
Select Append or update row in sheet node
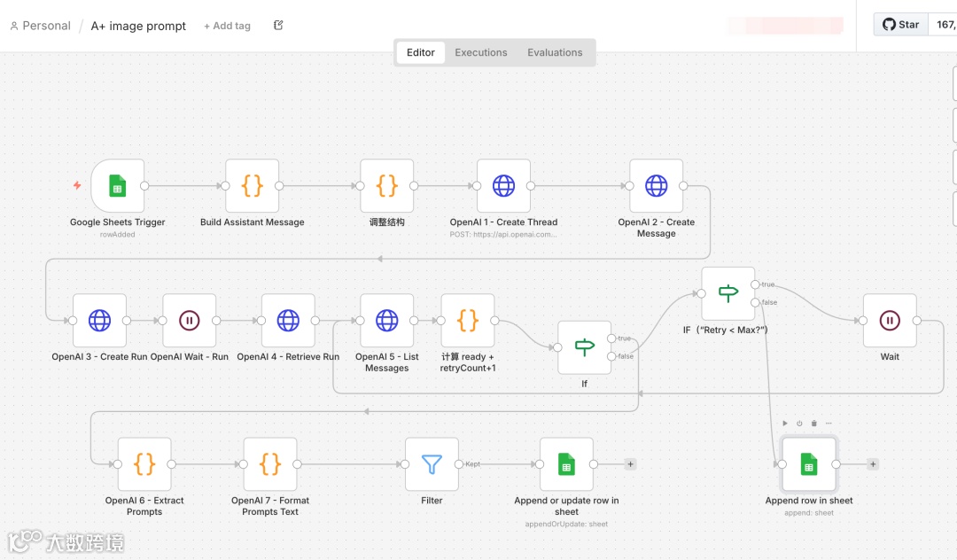click(x=566, y=464)
